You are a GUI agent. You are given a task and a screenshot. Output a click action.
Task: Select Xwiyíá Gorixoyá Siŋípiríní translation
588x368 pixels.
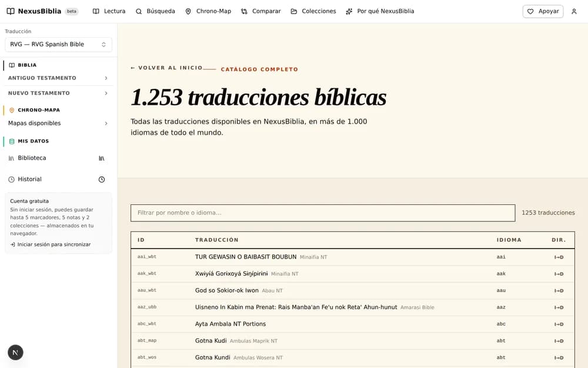(x=231, y=274)
